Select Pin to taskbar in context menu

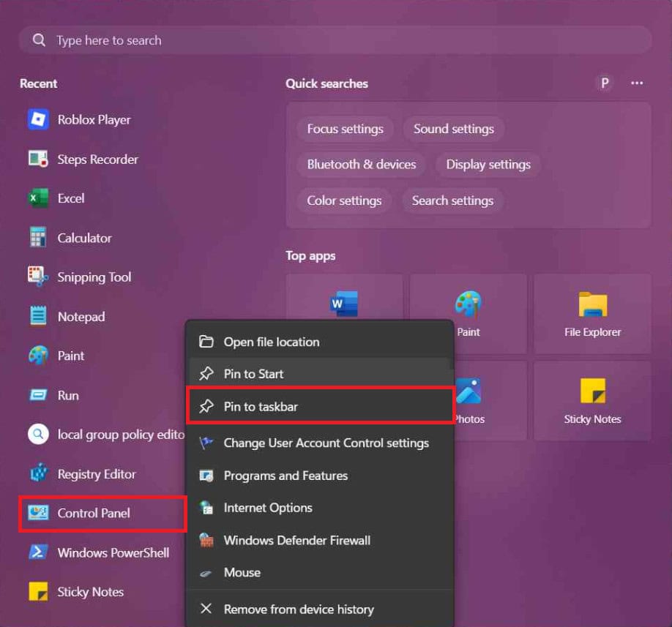321,407
